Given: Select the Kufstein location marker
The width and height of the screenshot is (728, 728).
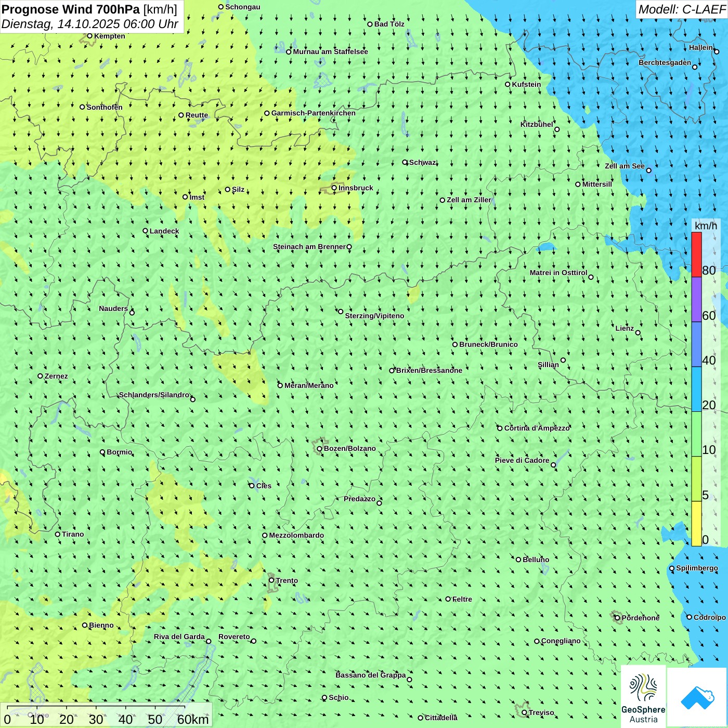Looking at the screenshot, I should tap(508, 84).
